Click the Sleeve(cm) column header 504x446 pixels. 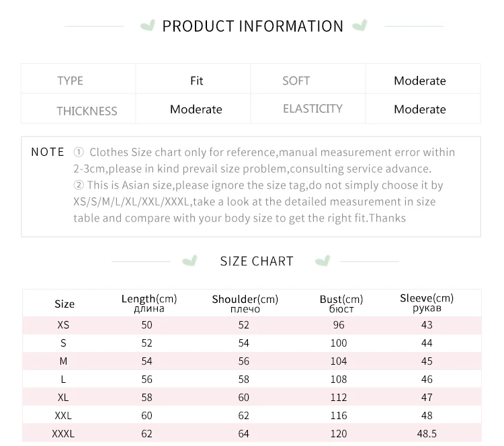(427, 303)
